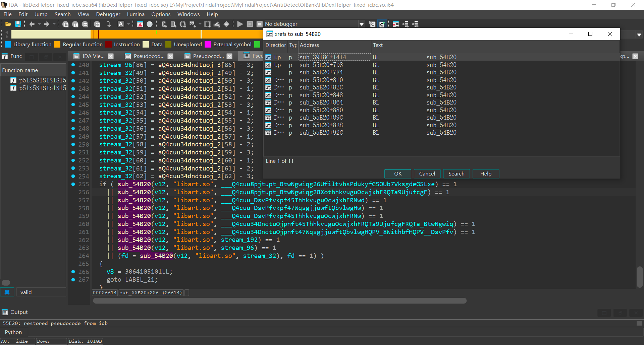Click the orange Regular function color swatch
This screenshot has height=345, width=644.
pyautogui.click(x=57, y=45)
